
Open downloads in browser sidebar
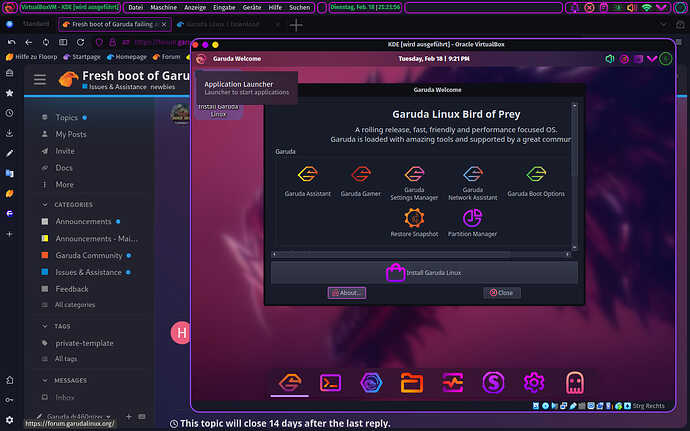9,133
